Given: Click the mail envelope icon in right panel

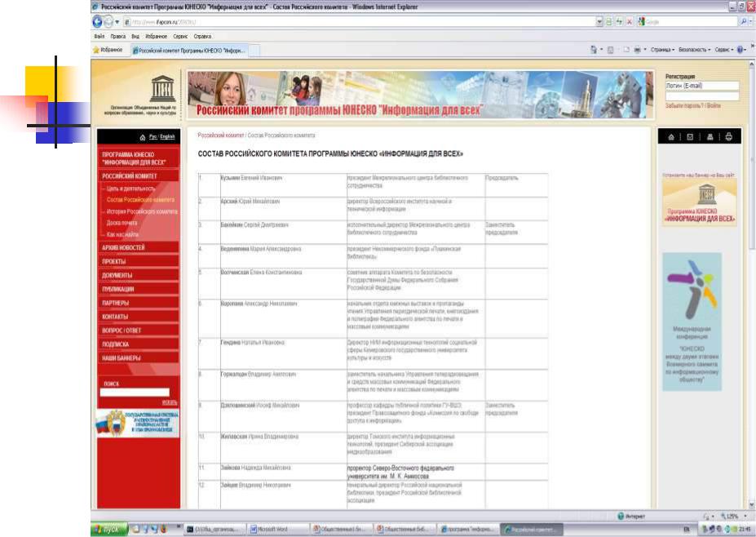Looking at the screenshot, I should coord(690,137).
